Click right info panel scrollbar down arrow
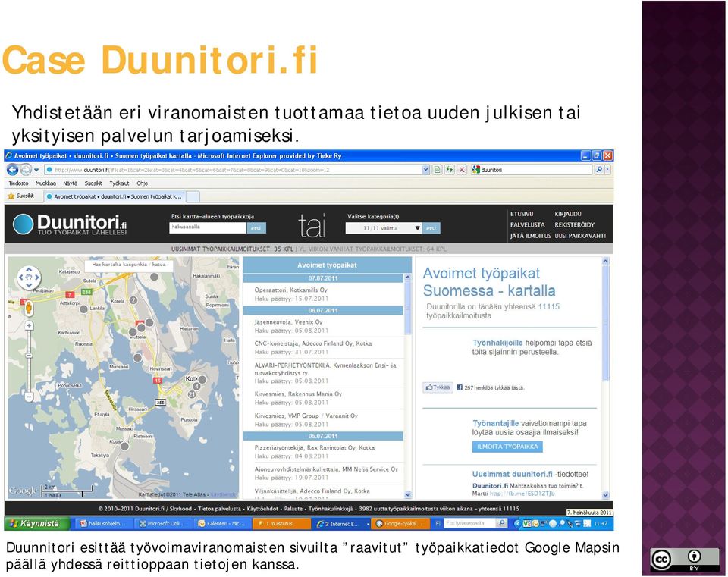The height and width of the screenshot is (577, 728). tap(605, 495)
